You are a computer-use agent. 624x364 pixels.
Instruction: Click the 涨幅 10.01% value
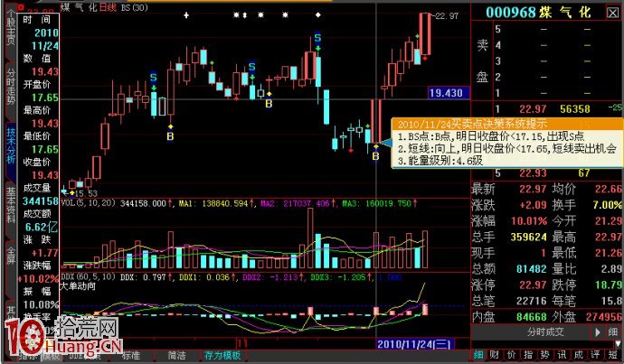point(529,221)
